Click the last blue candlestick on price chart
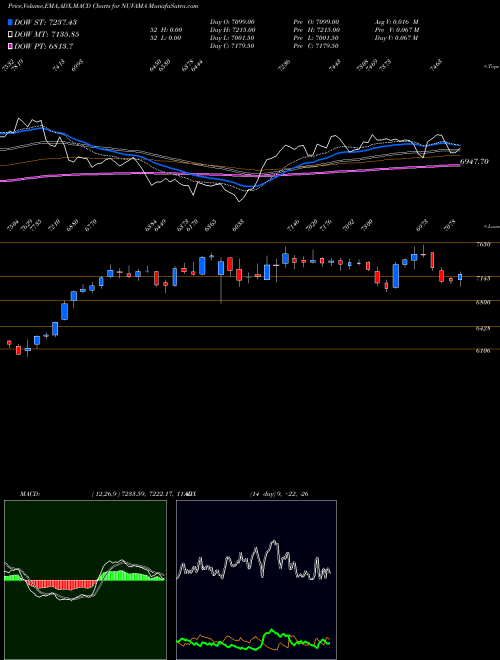Image resolution: width=500 pixels, height=660 pixels. 460,277
